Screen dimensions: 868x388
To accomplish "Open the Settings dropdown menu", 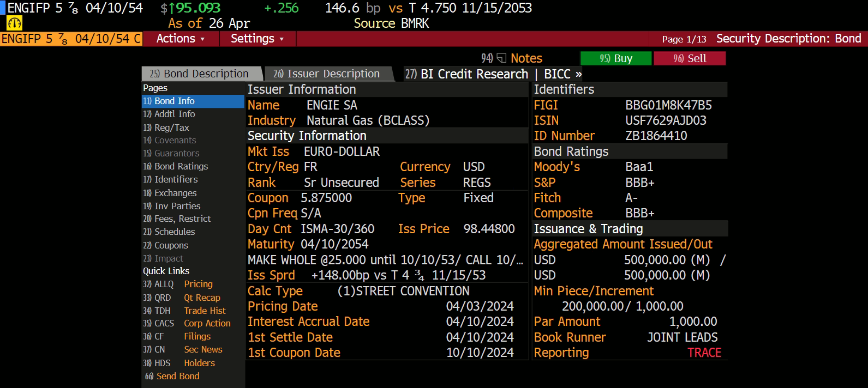I will (258, 39).
